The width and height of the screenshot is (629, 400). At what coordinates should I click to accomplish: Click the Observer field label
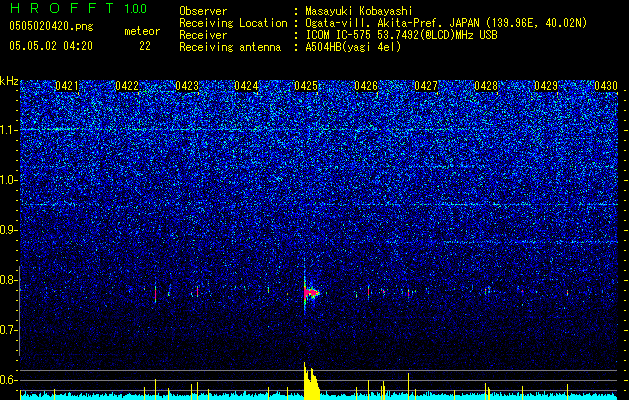pyautogui.click(x=203, y=11)
